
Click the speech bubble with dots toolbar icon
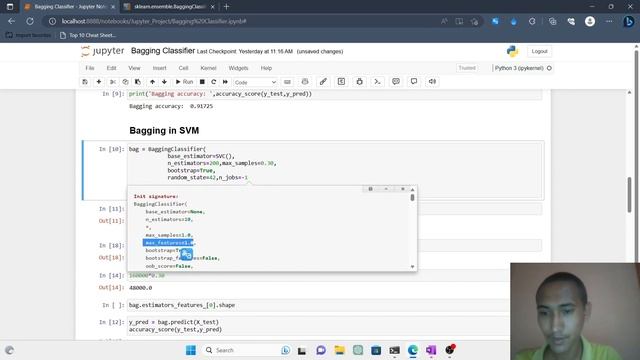[x=396, y=82]
